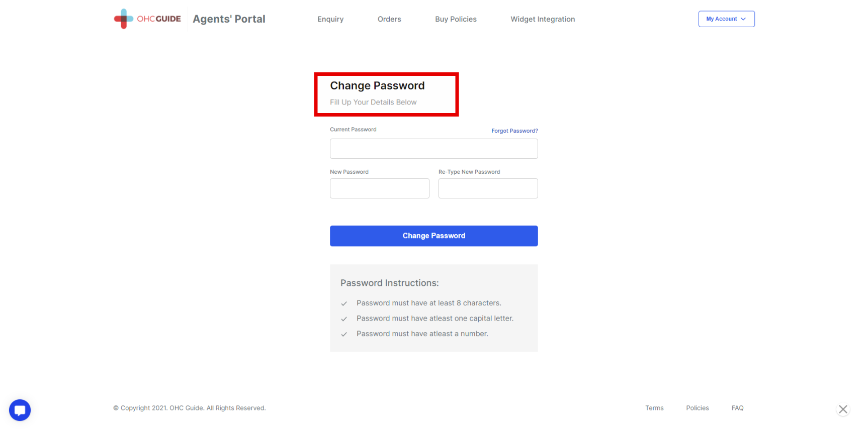Click into the New Password field

pyautogui.click(x=379, y=188)
